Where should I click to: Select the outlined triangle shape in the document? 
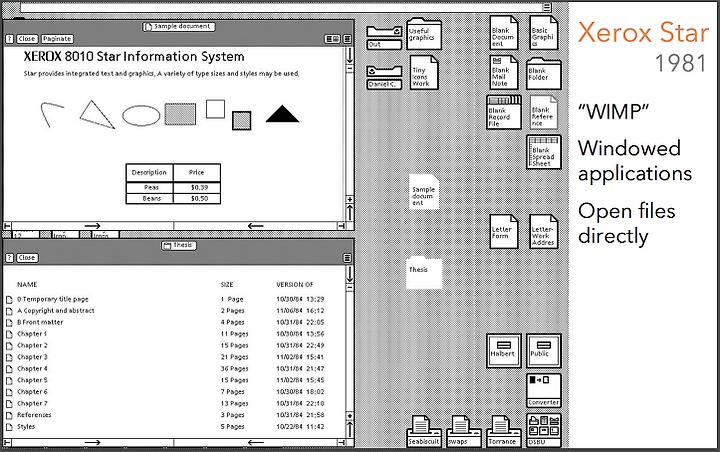97,114
